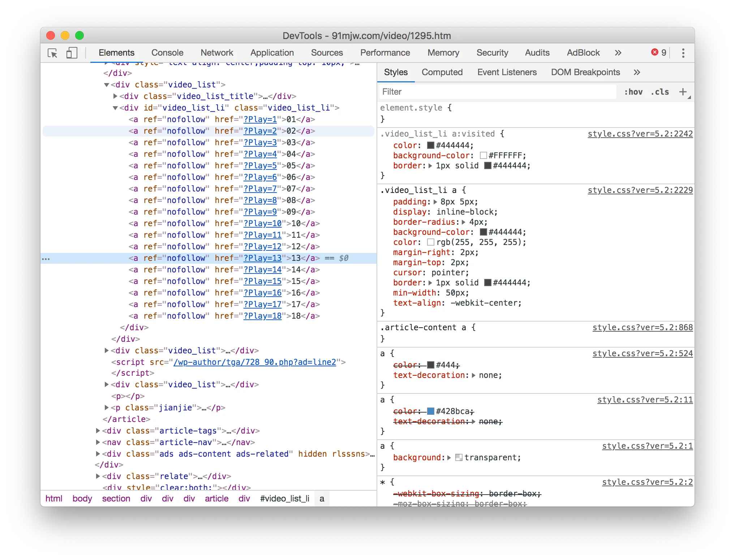This screenshot has height=560, width=735.
Task: Collapse the video_list_li div node
Action: (115, 108)
